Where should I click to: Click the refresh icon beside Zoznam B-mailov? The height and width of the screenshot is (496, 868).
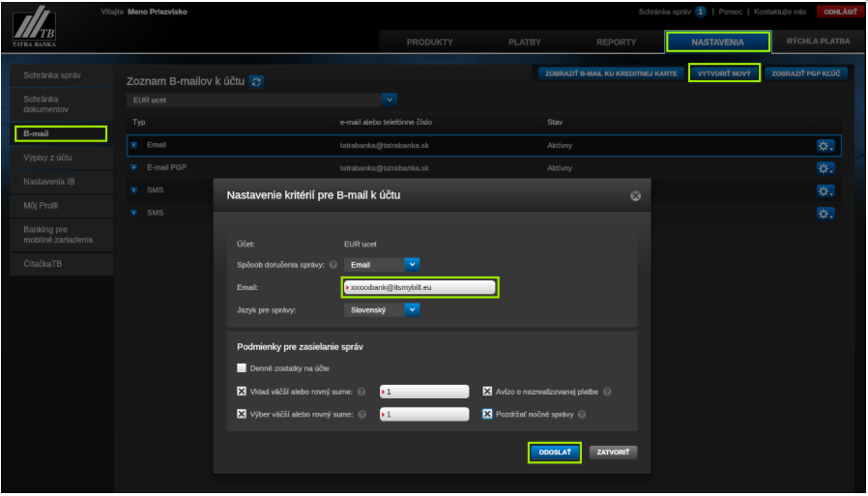point(256,82)
